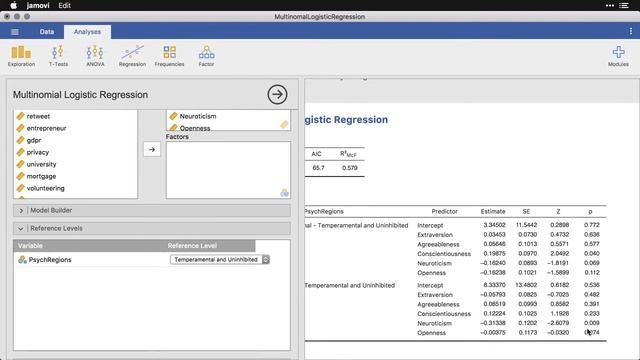Click the retweet ruler icon
Image resolution: width=640 pixels, height=360 pixels.
(x=20, y=116)
